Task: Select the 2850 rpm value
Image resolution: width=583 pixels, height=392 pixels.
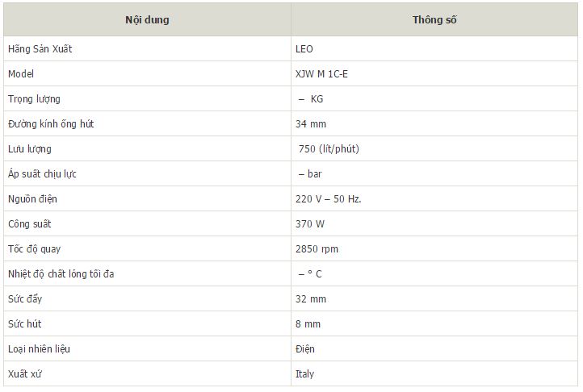Action: (x=317, y=249)
